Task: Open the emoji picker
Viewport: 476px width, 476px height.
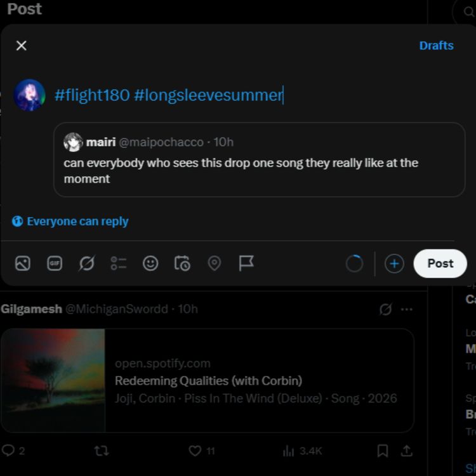Action: pyautogui.click(x=150, y=263)
